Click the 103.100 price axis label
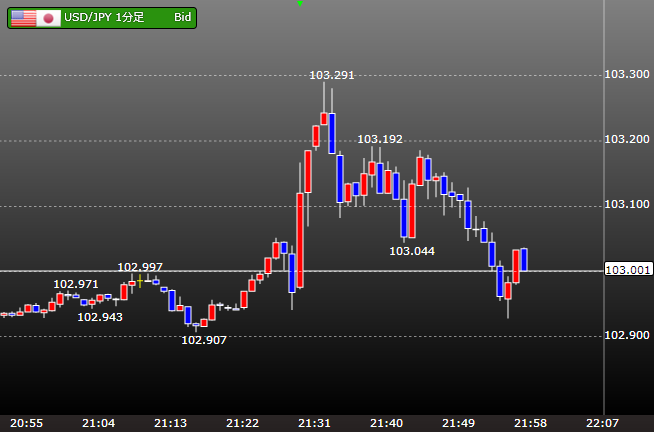 click(628, 205)
